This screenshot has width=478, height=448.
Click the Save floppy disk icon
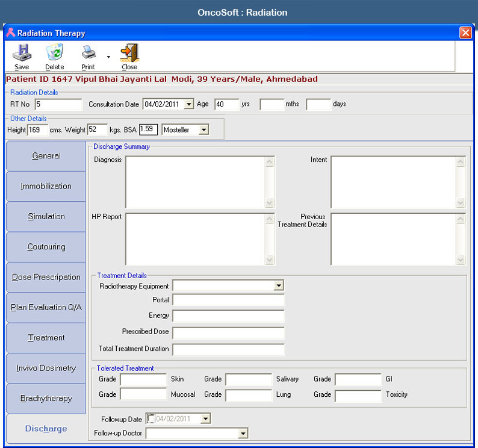pos(22,52)
